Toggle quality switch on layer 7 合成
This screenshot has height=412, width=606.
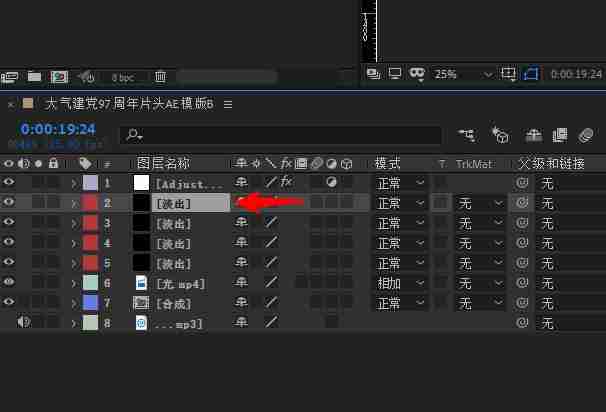click(x=271, y=302)
